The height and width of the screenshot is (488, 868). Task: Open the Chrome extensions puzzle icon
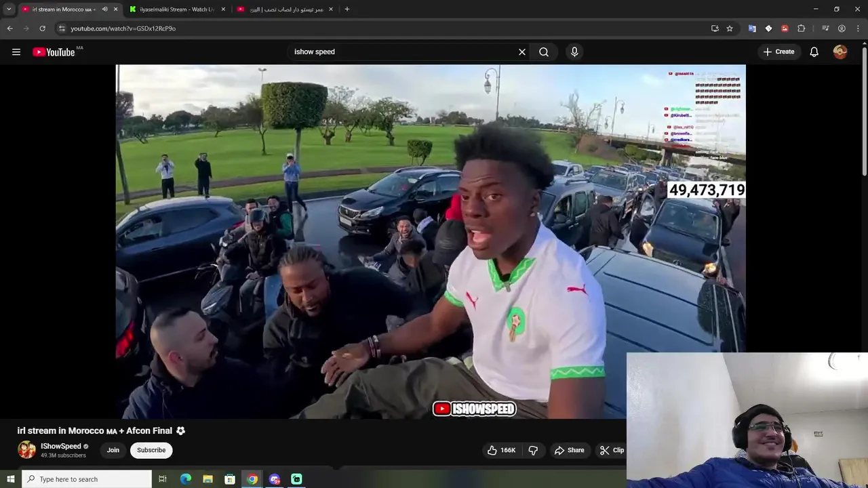tap(801, 28)
